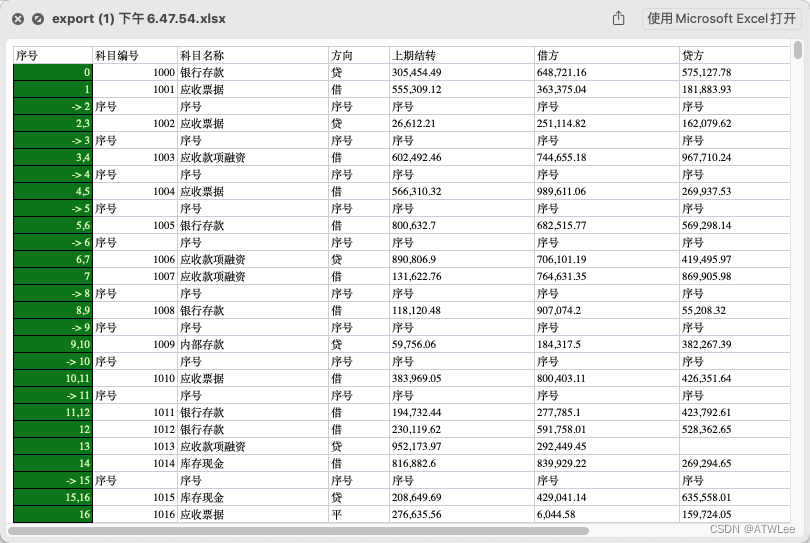Click the horizontal scrollbar at the bottom
This screenshot has height=543, width=810.
299,531
